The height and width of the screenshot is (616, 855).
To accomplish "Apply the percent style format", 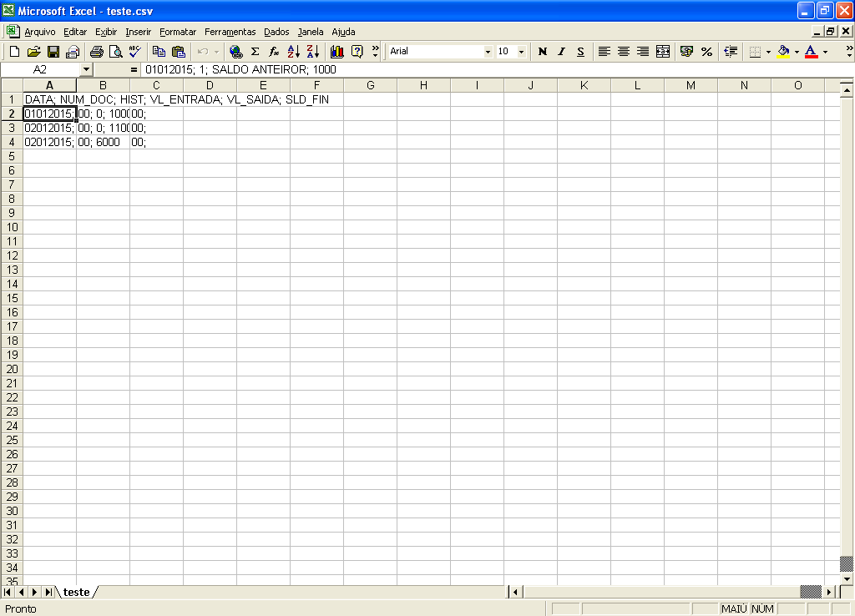I will coord(706,52).
